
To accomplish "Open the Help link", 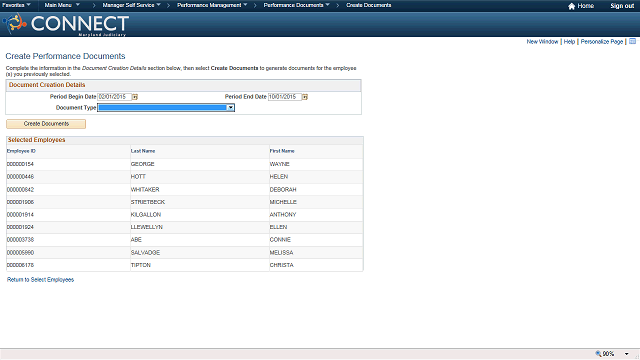I will pos(569,42).
